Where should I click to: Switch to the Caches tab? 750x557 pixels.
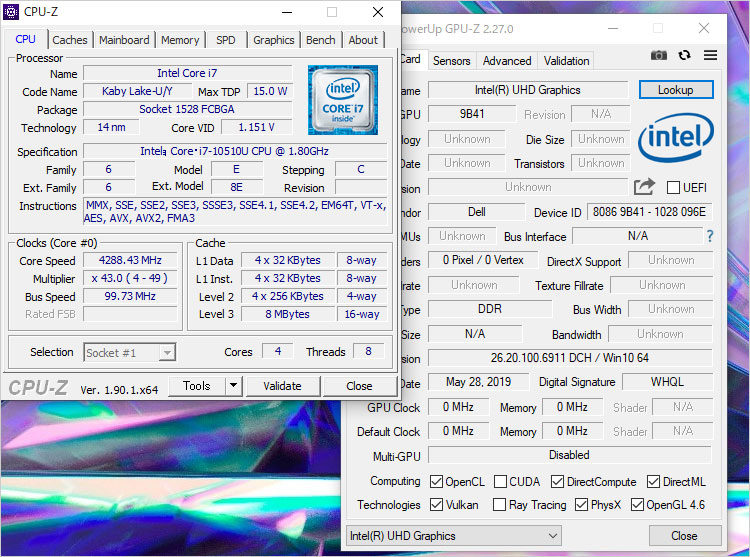(x=70, y=40)
